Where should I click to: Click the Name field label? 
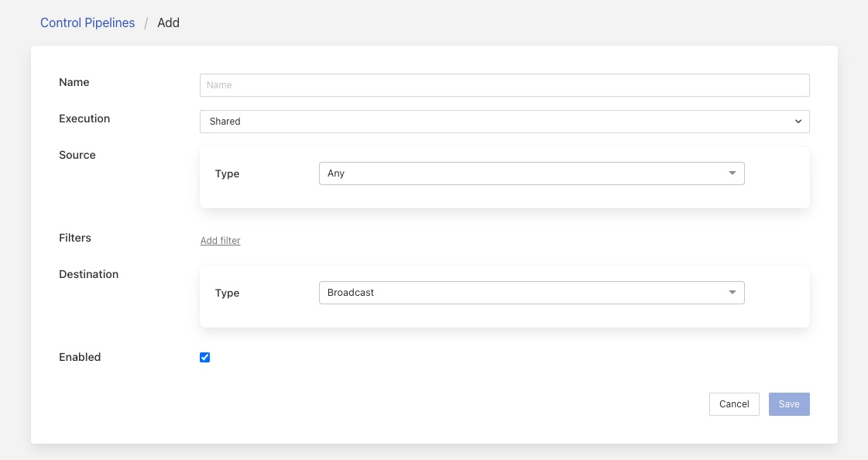click(74, 82)
